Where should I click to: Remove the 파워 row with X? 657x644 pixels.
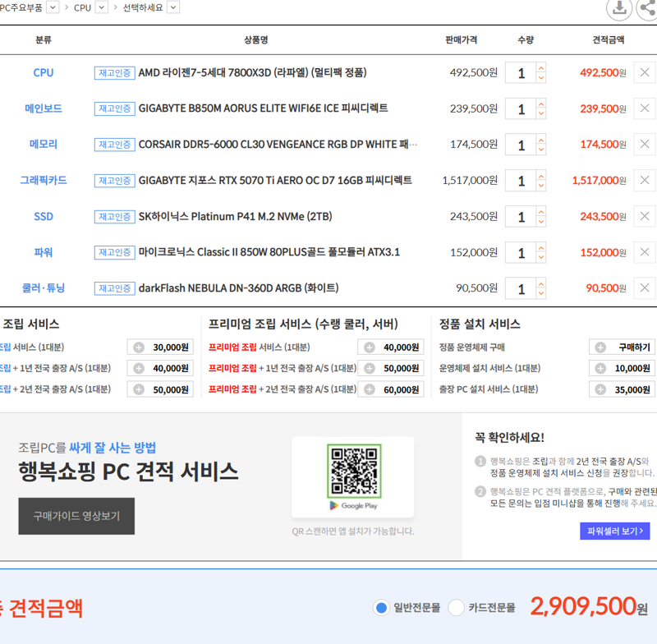645,252
